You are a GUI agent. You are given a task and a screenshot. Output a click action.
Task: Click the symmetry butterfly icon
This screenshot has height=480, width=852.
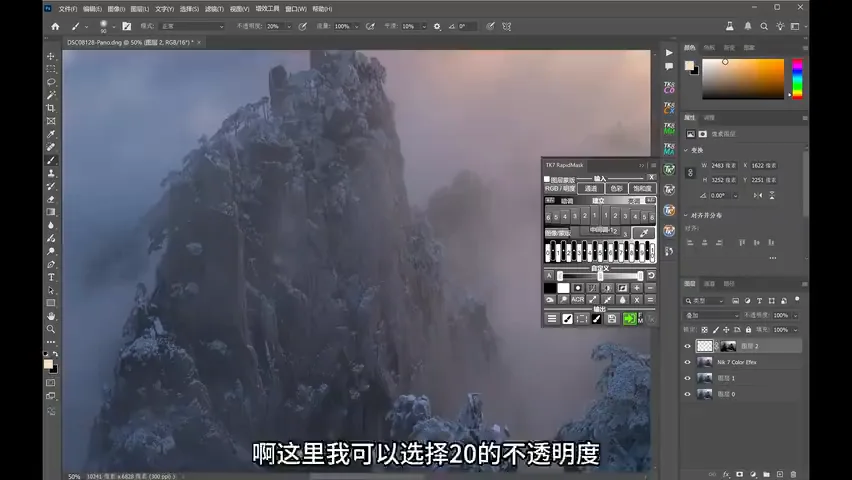coord(506,26)
